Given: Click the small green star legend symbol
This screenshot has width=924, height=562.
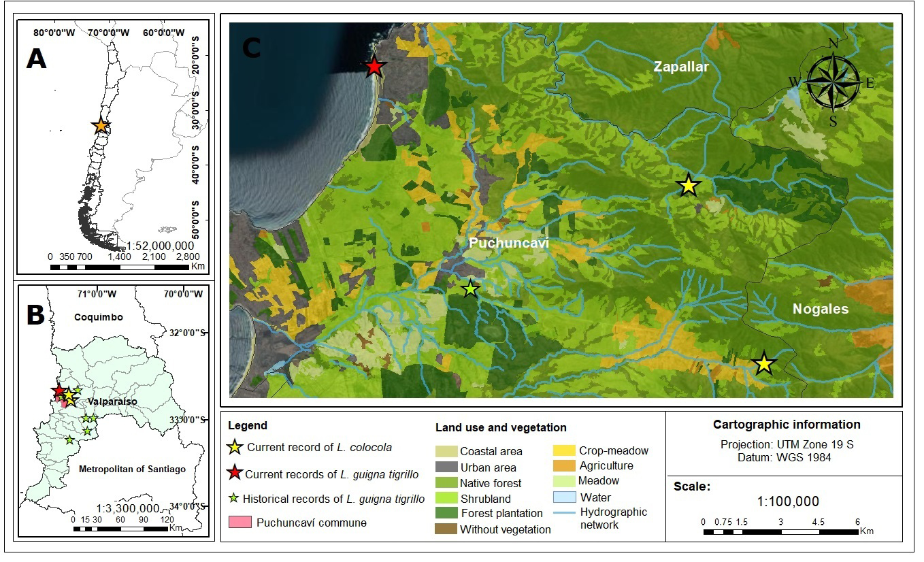Looking at the screenshot, I should tap(235, 499).
